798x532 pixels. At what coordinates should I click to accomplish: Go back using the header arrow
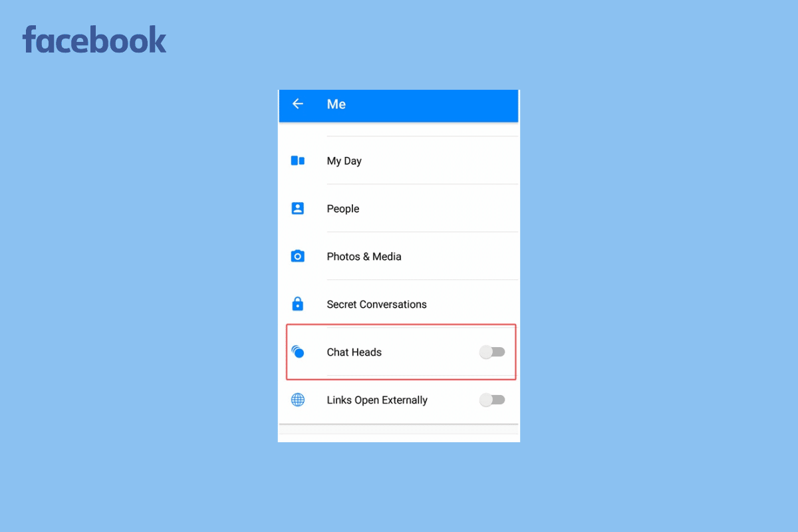(298, 104)
